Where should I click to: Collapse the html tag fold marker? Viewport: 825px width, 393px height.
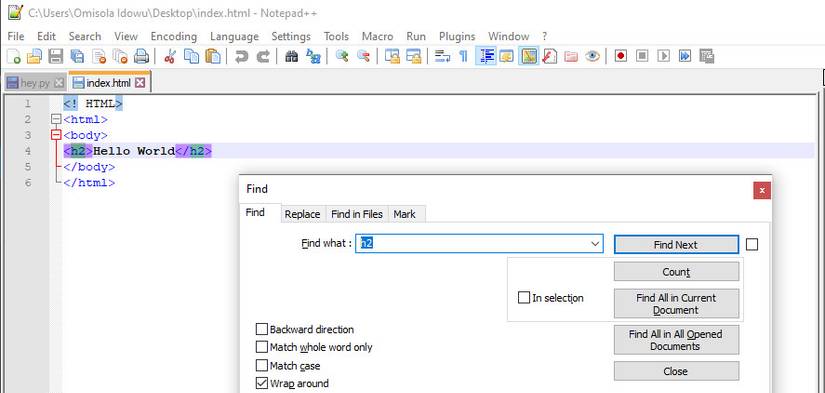(x=56, y=119)
